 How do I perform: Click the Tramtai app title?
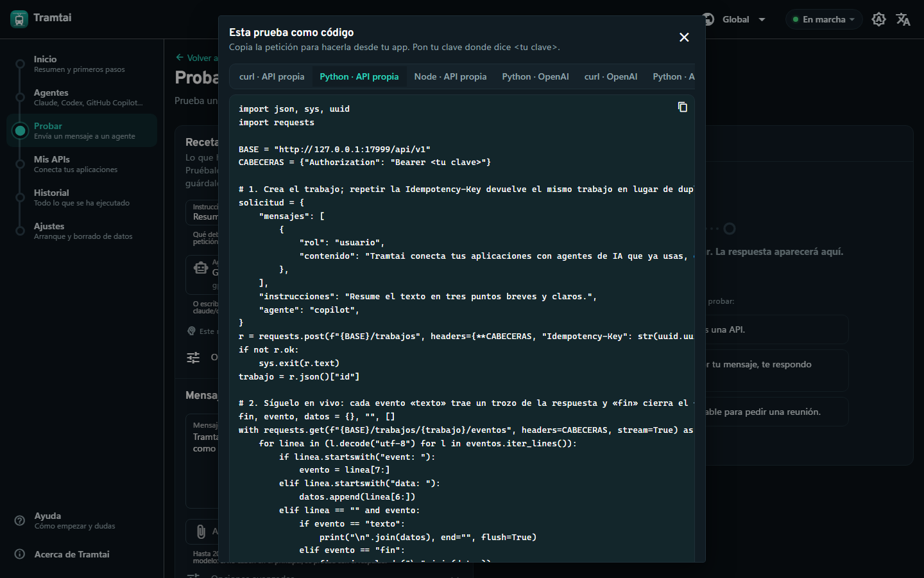tap(52, 17)
